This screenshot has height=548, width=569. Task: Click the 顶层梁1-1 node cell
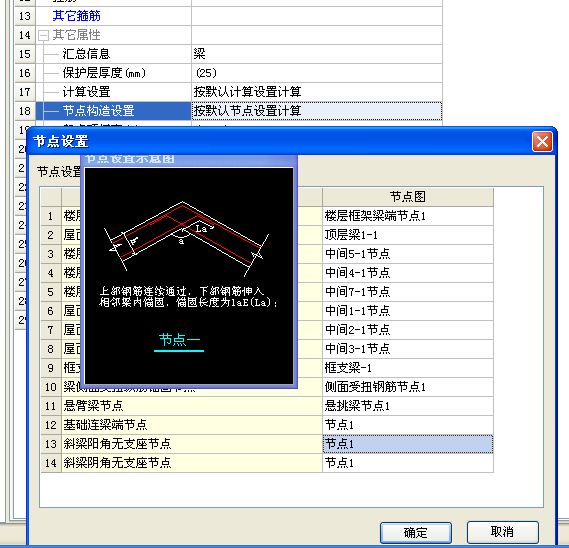tap(408, 235)
